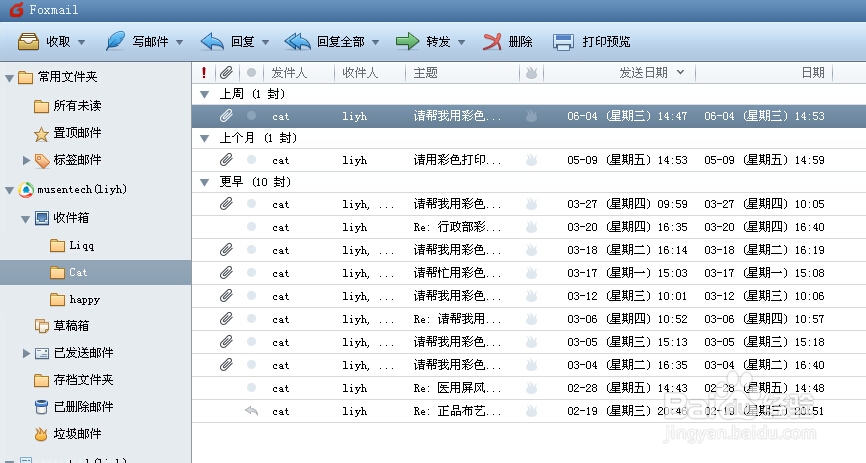This screenshot has height=463, width=866.
Task: Toggle read dot on 03-17 email
Action: (x=251, y=272)
